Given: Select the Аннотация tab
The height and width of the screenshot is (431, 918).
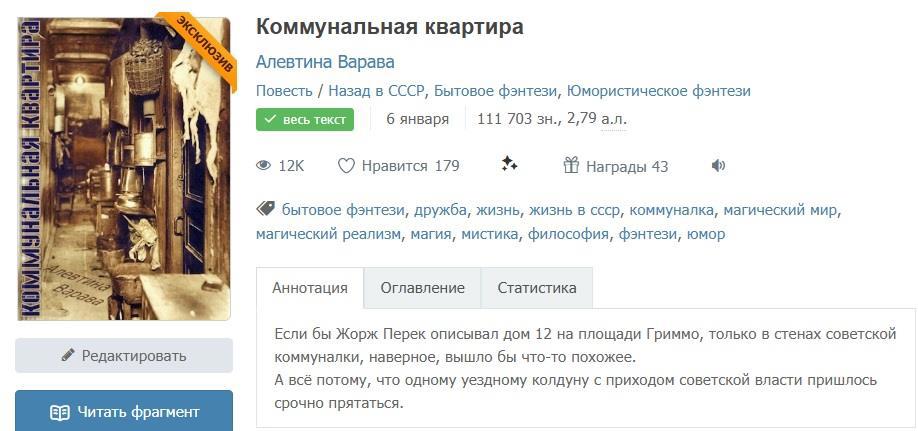Looking at the screenshot, I should pyautogui.click(x=310, y=288).
